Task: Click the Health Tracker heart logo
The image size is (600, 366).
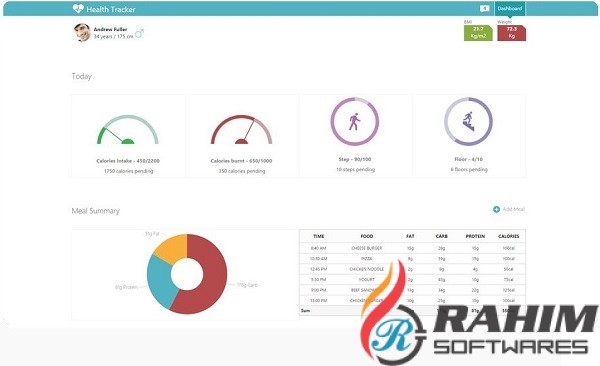Action: tap(78, 9)
